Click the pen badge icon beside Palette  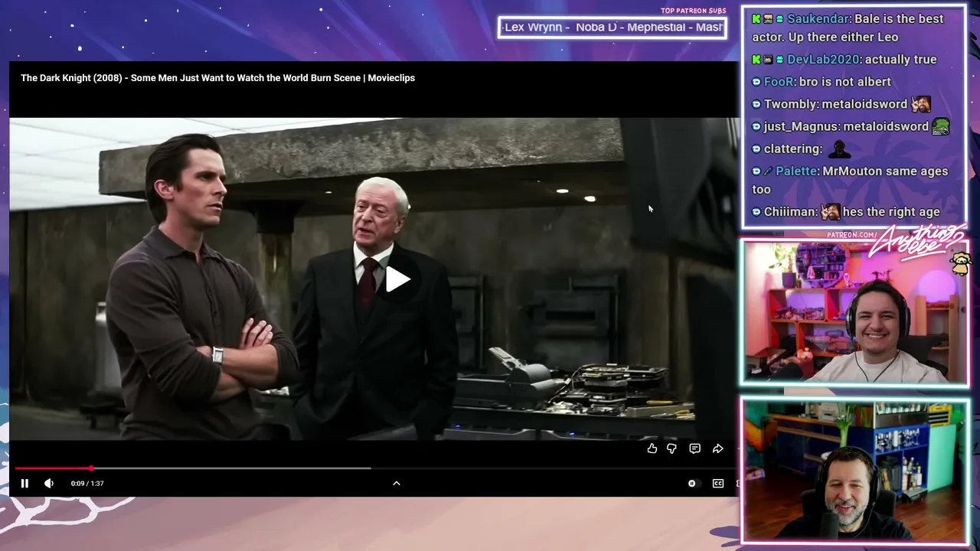pos(768,171)
